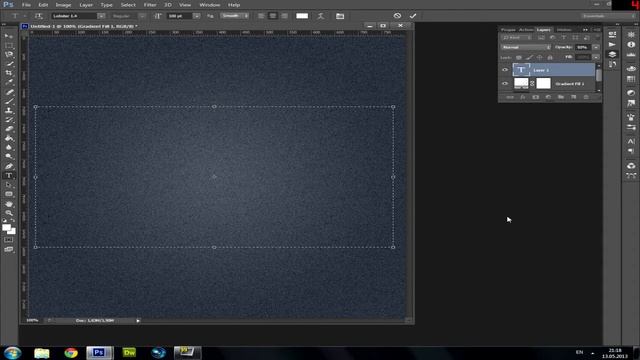
Task: Open the File menu
Action: click(x=27, y=5)
